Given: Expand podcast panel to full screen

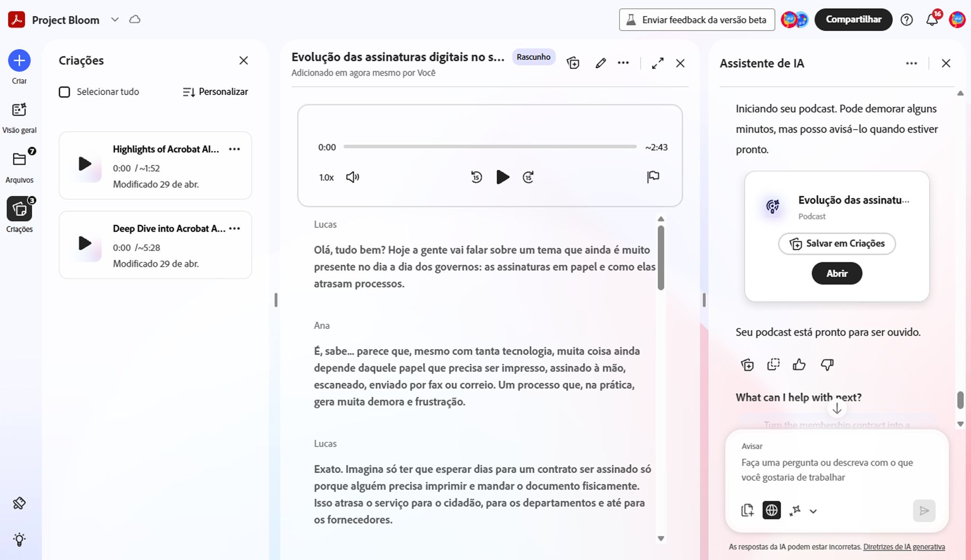Looking at the screenshot, I should 657,63.
